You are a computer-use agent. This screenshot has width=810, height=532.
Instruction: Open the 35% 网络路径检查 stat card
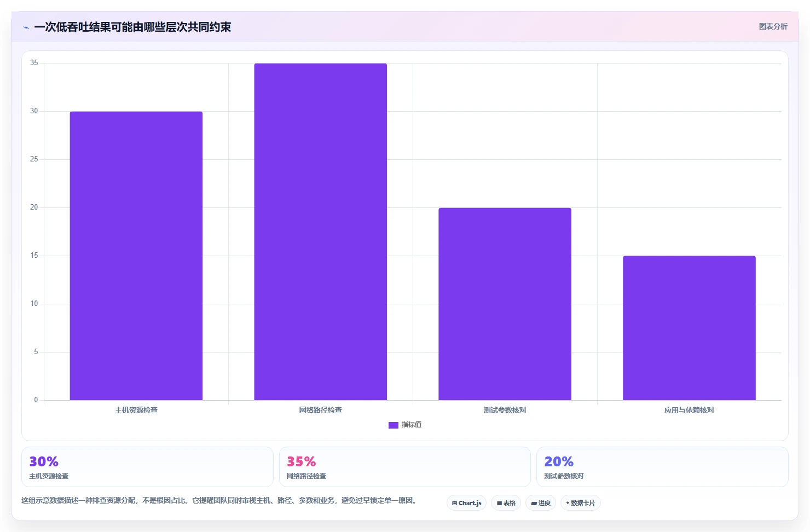[x=405, y=467]
